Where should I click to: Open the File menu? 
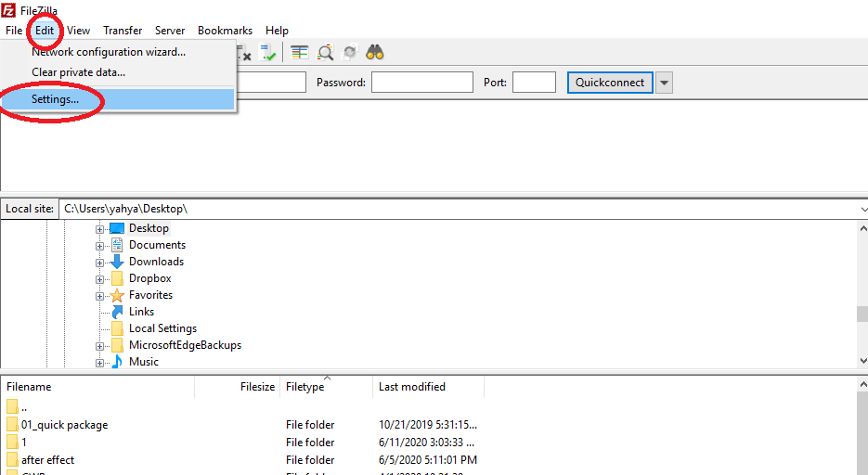pos(14,31)
